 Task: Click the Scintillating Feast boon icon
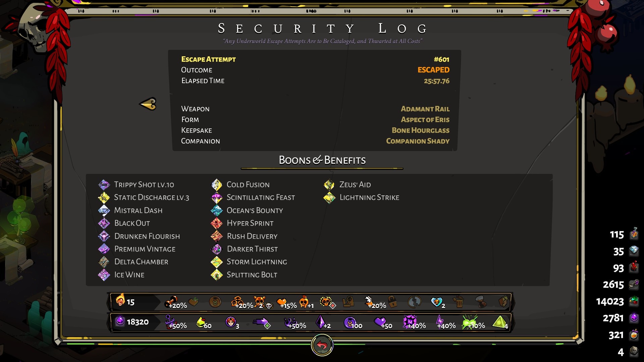point(217,197)
